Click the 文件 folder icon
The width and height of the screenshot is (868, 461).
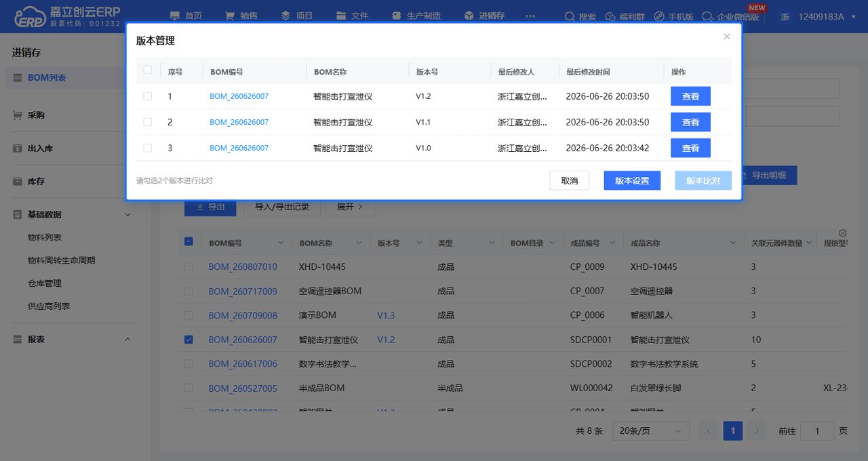[341, 16]
